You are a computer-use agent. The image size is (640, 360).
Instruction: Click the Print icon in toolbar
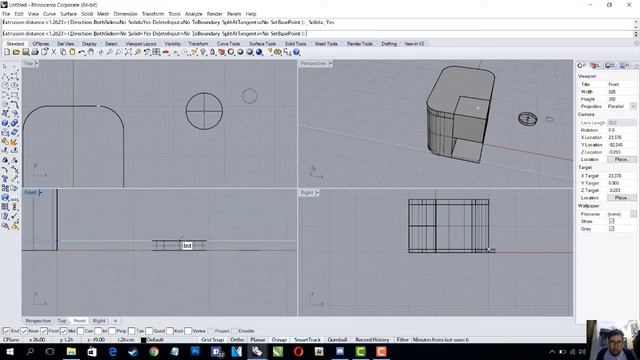35,52
